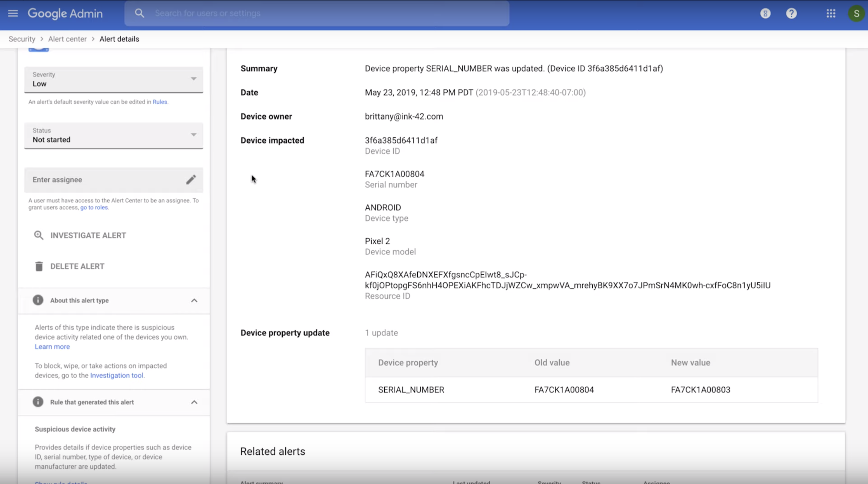Viewport: 868px width, 484px height.
Task: Click Suspicious device activity rule title
Action: pos(75,429)
